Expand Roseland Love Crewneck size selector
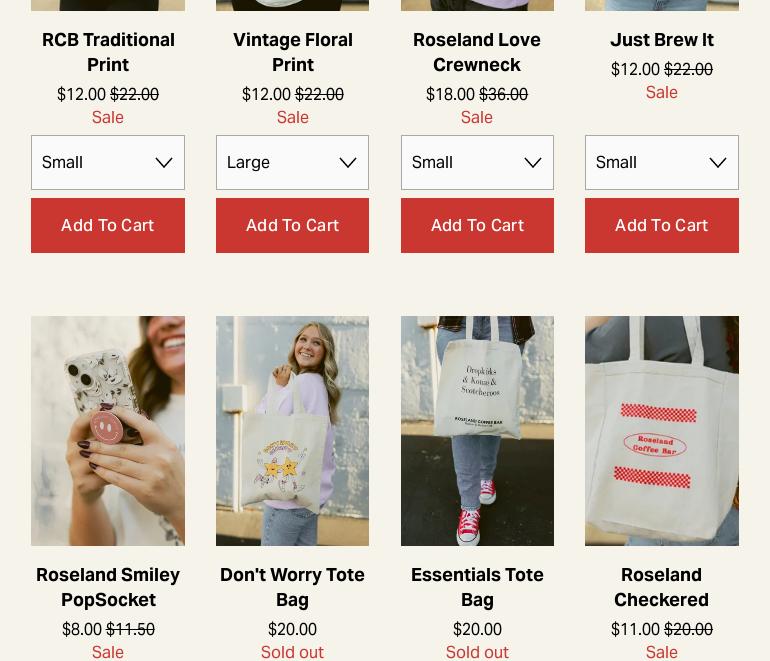Screen dimensions: 770x661 pos(477,163)
